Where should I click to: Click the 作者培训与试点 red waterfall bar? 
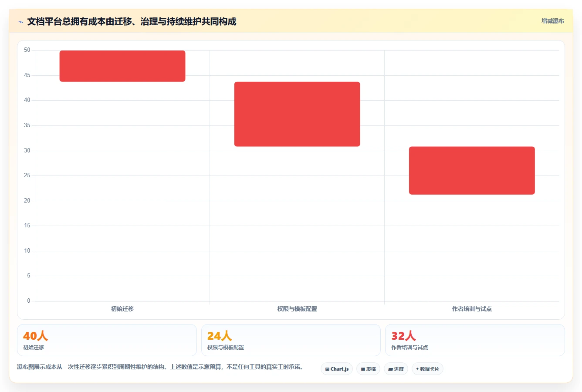click(x=472, y=170)
